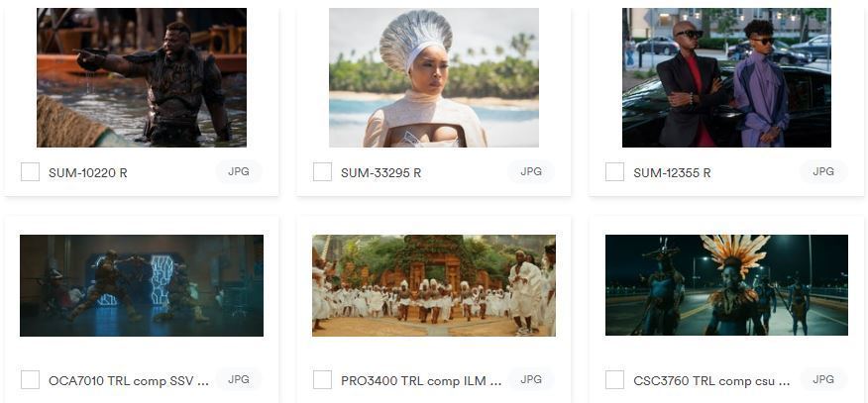Click the JPG badge on SUM-10220 R
This screenshot has height=403, width=868.
[239, 172]
